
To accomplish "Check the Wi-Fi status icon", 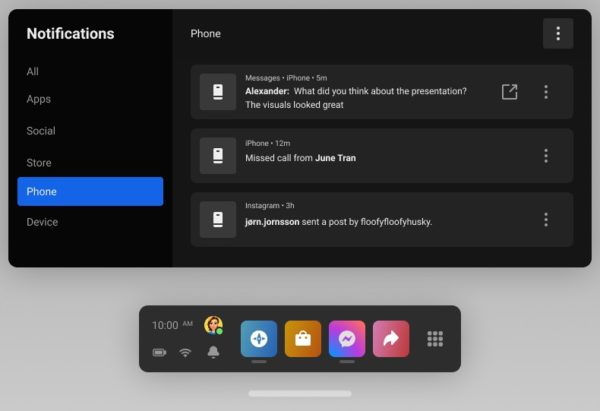I will coord(185,352).
